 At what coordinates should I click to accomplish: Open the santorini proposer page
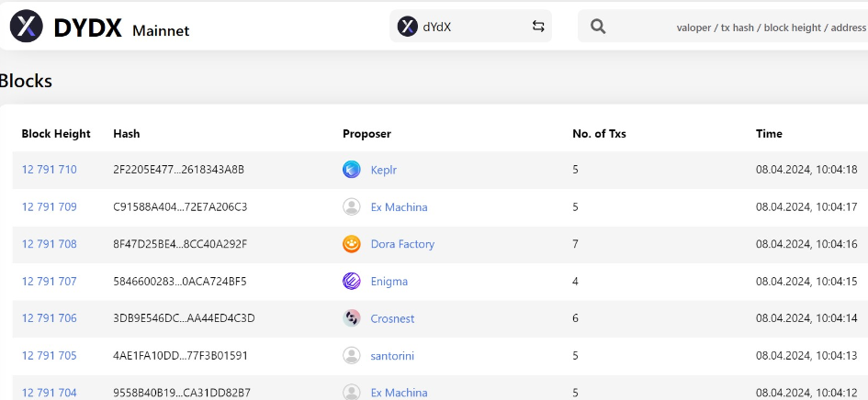392,355
